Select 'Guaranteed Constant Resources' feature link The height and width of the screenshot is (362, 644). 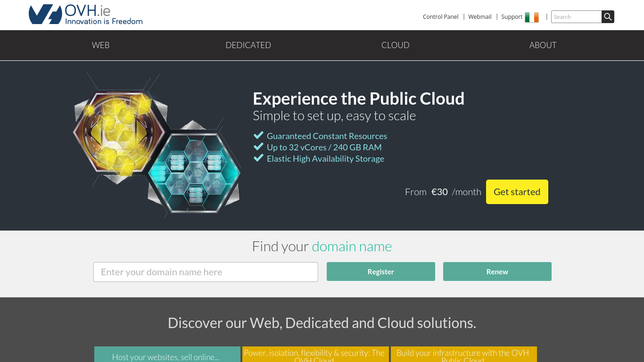click(327, 136)
